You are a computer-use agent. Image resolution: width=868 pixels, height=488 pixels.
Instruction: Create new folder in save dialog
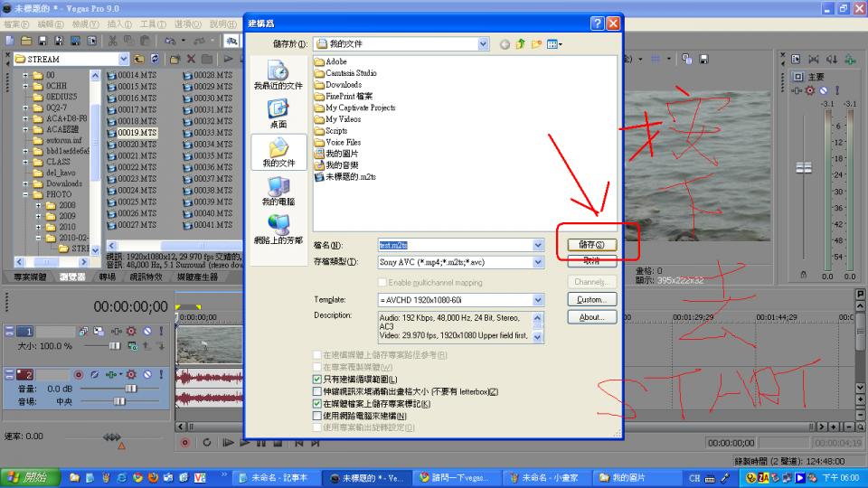point(536,44)
